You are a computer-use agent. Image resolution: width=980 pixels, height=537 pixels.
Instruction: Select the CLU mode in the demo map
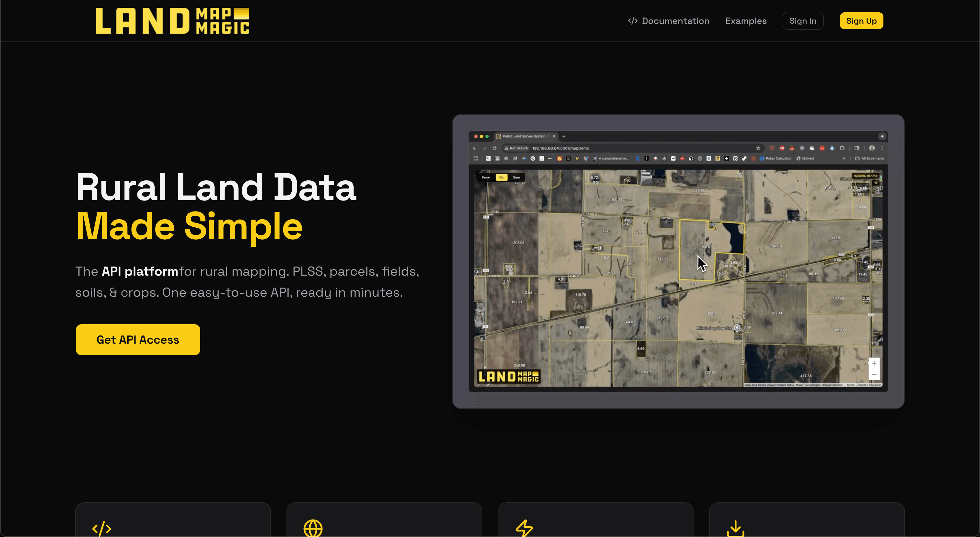click(502, 177)
